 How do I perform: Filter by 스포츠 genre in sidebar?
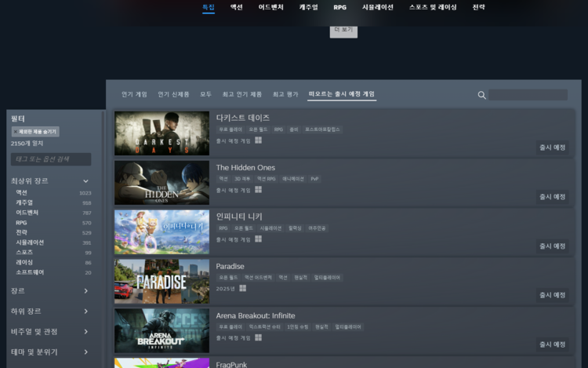[x=24, y=253]
